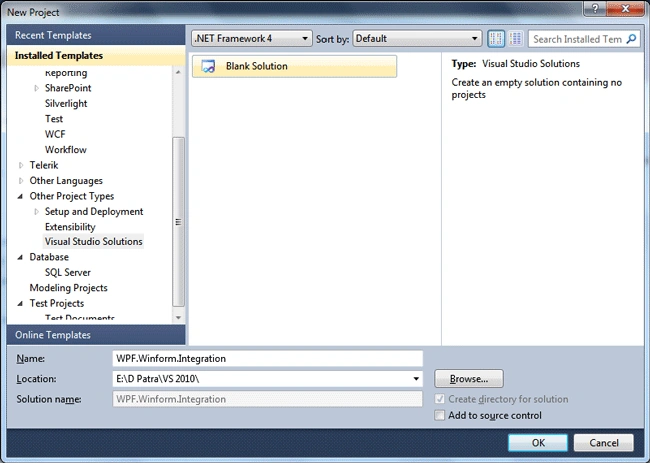This screenshot has height=463, width=650.
Task: Select the Blank Solution template icon
Action: pyautogui.click(x=208, y=66)
